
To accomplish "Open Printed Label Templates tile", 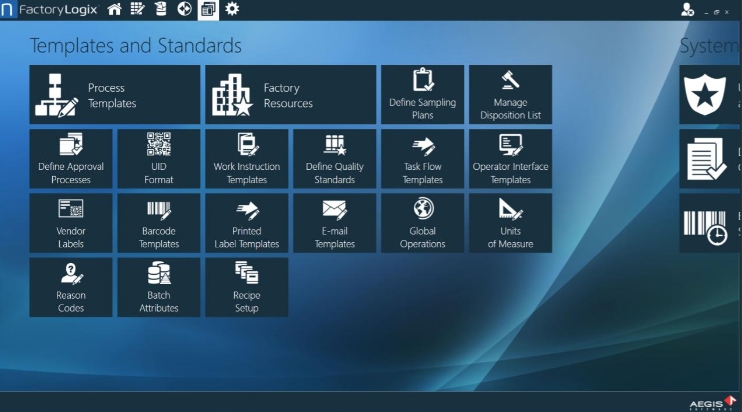I will coord(247,223).
